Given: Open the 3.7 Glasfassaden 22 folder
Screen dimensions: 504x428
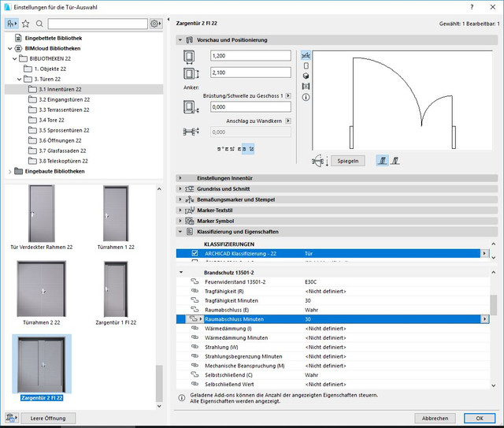Looking at the screenshot, I should 62,151.
